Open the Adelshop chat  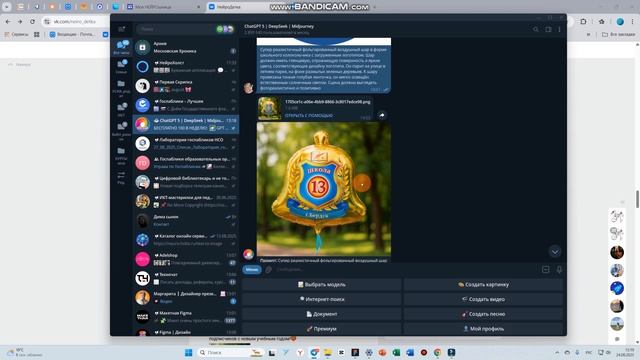(x=186, y=259)
